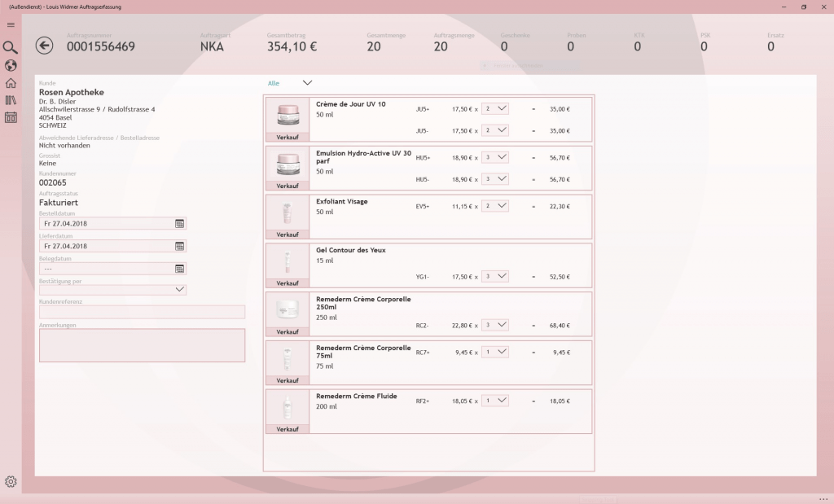Open quantity selector for Remederm Crème Fluide

[x=494, y=400]
